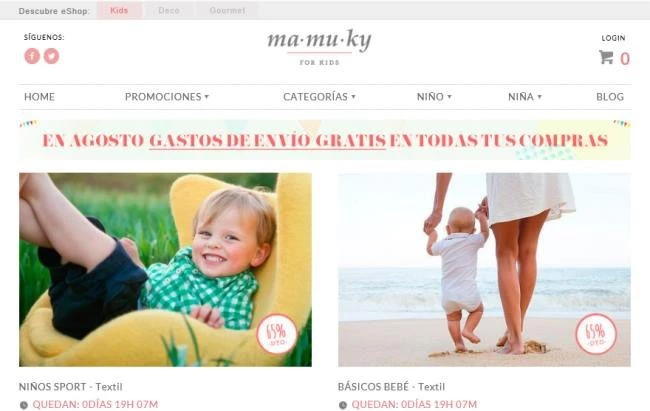Click the Login link

point(613,38)
